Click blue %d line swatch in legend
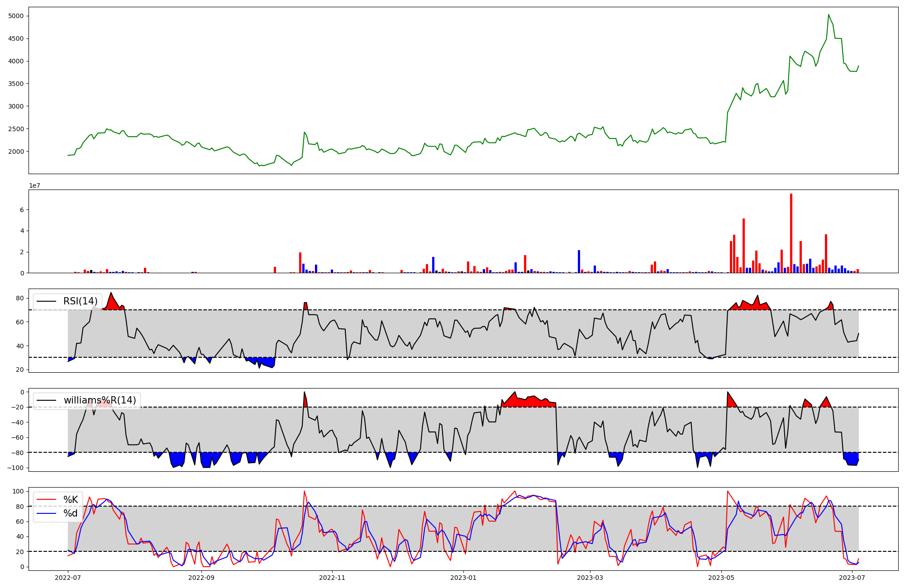905x588 pixels. [47, 513]
